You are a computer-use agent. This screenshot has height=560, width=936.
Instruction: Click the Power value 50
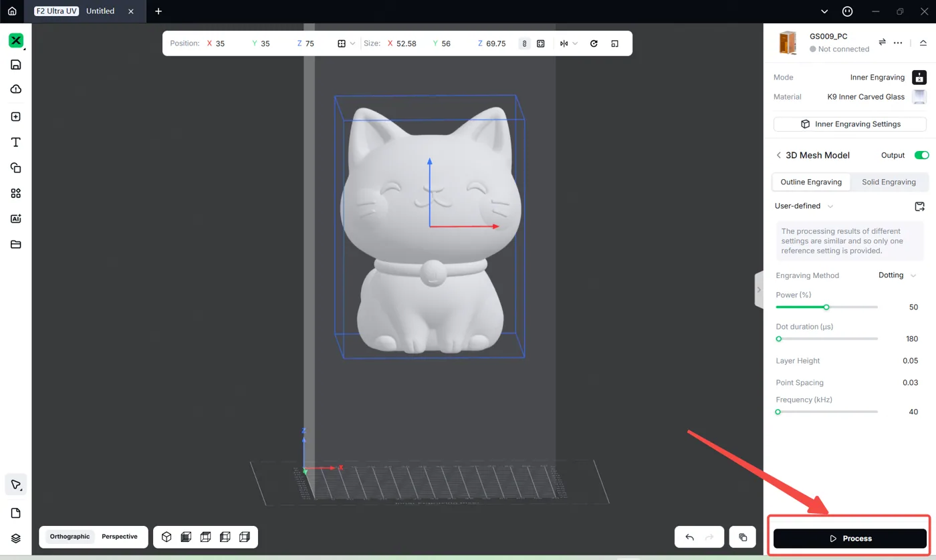(913, 307)
